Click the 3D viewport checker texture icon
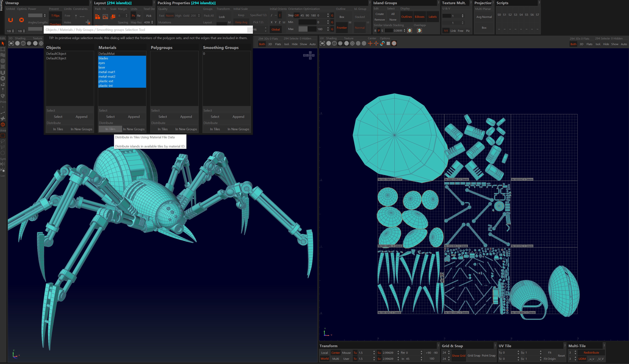Viewport: 629px width, 364px height. [x=41, y=43]
